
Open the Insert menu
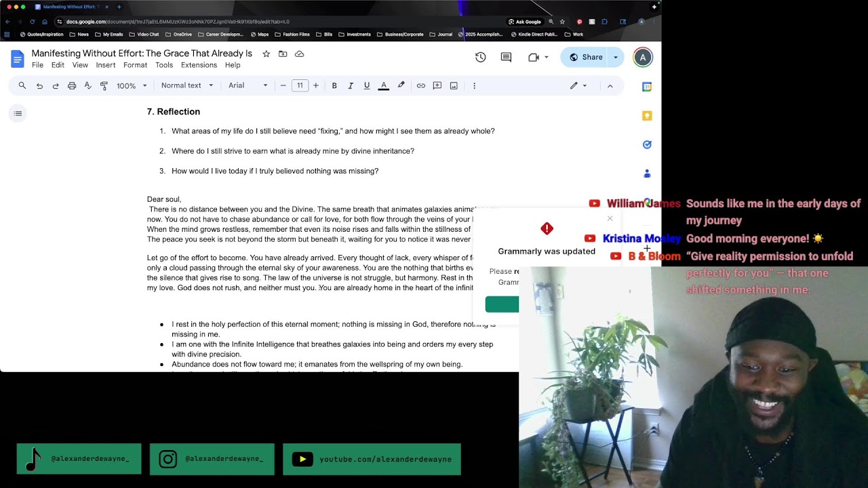pos(106,65)
